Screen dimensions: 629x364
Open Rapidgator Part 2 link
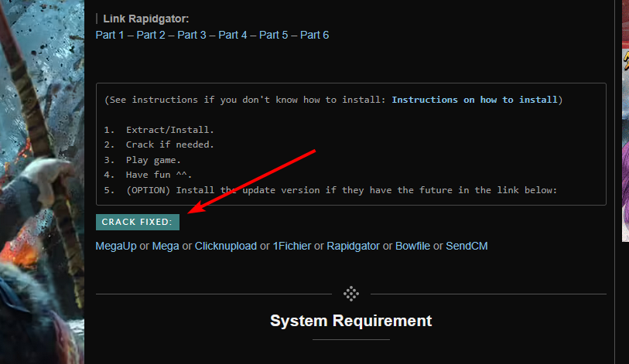point(151,35)
